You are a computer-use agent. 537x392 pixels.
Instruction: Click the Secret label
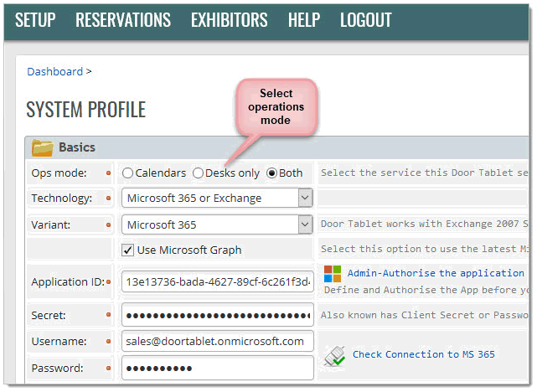pyautogui.click(x=49, y=315)
